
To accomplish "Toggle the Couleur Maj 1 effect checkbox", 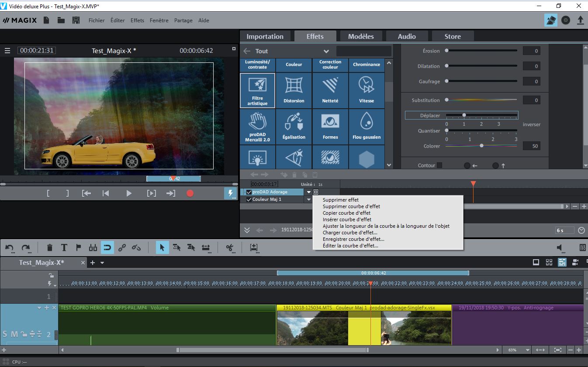I will pos(249,199).
